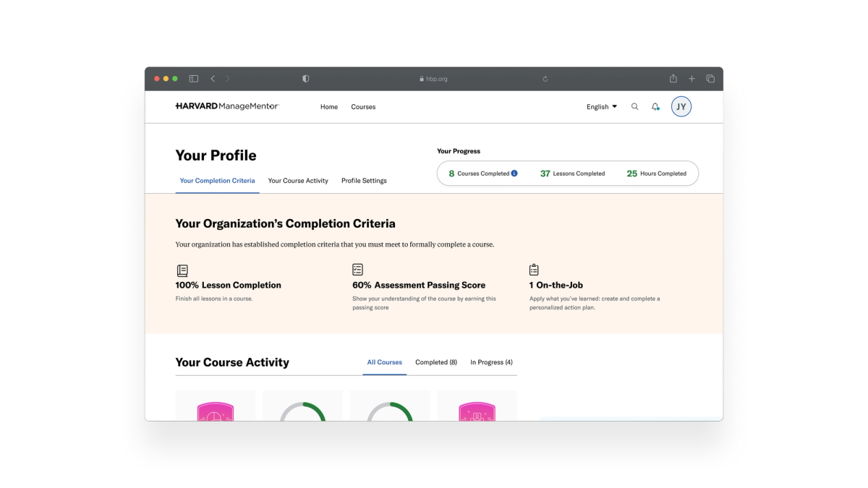This screenshot has width=868, height=488.
Task: Open notifications bell icon
Action: coord(655,106)
